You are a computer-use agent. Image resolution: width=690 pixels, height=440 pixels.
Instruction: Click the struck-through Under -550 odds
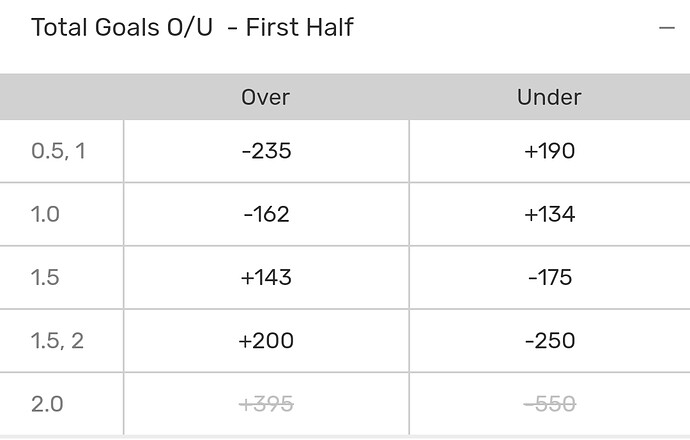(549, 403)
